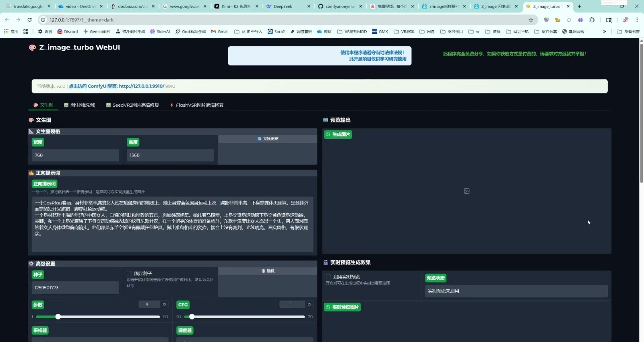Viewport: 644px width, 342px height.
Task: Click the 交换宽高 swap icon button
Action: point(268,139)
